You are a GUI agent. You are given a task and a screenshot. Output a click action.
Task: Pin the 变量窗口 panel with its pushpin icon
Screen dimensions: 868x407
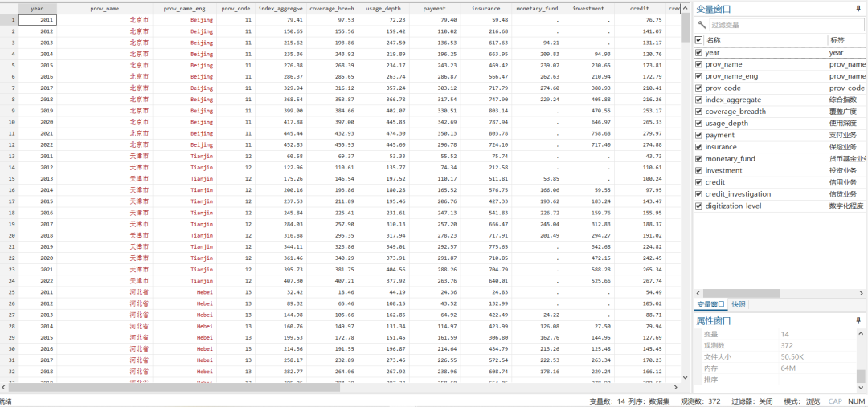(858, 9)
